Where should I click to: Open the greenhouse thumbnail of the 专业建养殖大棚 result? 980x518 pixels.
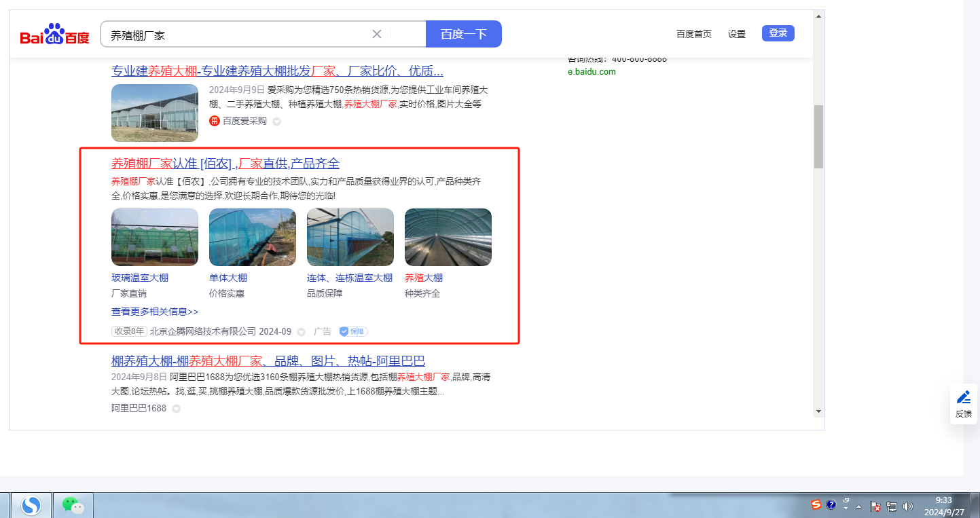[x=155, y=113]
